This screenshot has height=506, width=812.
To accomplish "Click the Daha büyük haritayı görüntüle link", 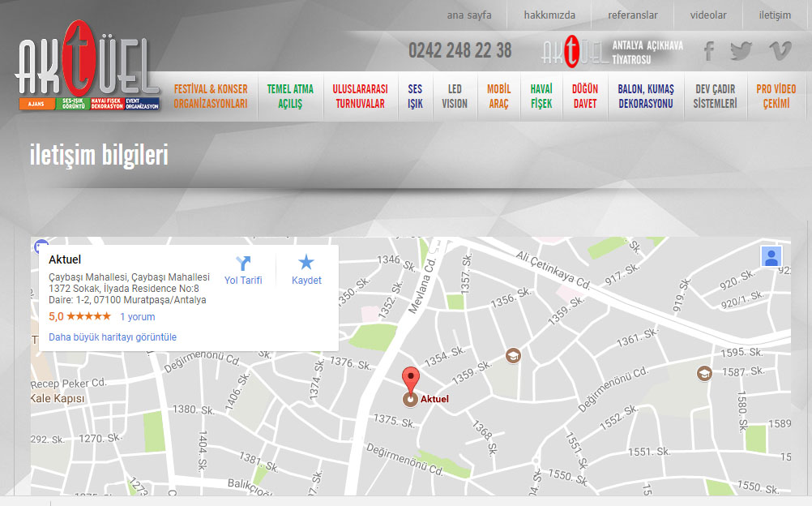I will point(113,337).
